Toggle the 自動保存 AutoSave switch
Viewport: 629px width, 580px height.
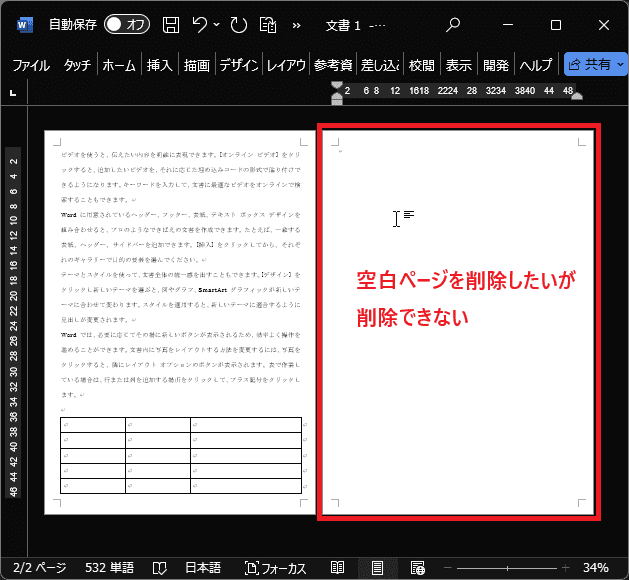pyautogui.click(x=127, y=24)
